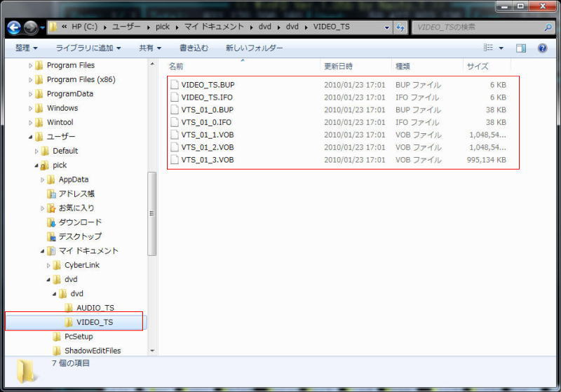The image size is (561, 392).
Task: Click ユーザー in the address breadcrumb
Action: tap(126, 27)
